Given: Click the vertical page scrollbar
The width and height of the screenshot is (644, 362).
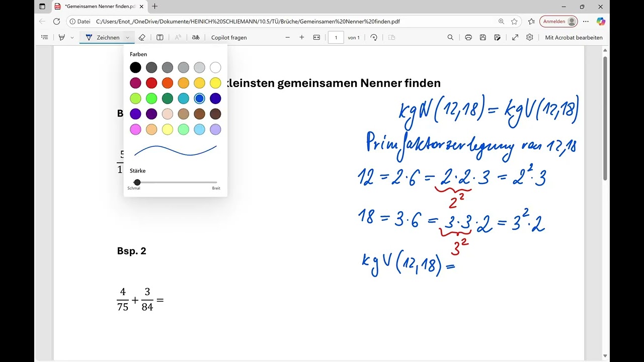Looking at the screenshot, I should pos(605,118).
